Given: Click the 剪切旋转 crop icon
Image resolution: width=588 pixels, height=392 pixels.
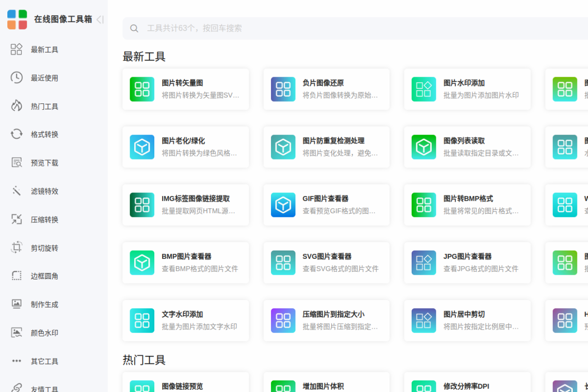Looking at the screenshot, I should click(17, 247).
